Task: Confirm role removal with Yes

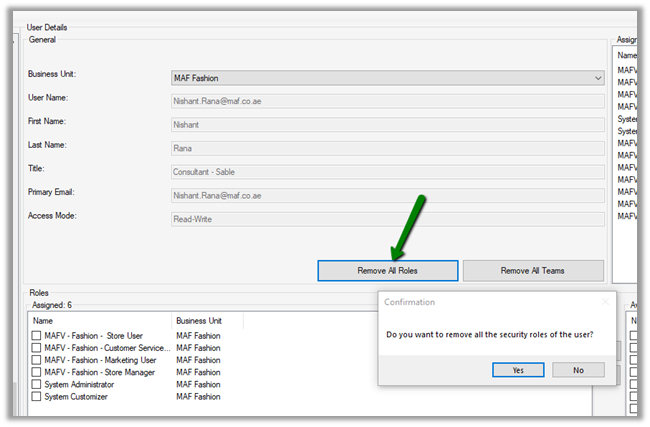Action: pos(518,369)
